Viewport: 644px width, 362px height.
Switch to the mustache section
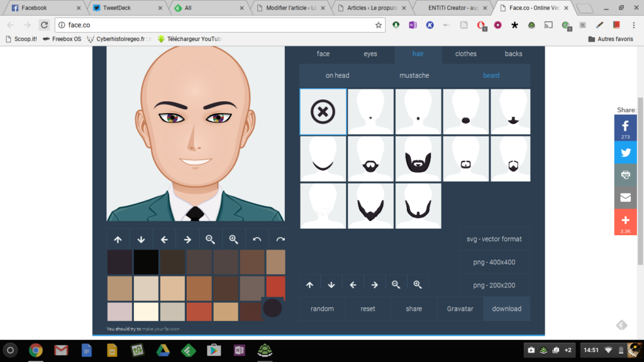pos(414,75)
